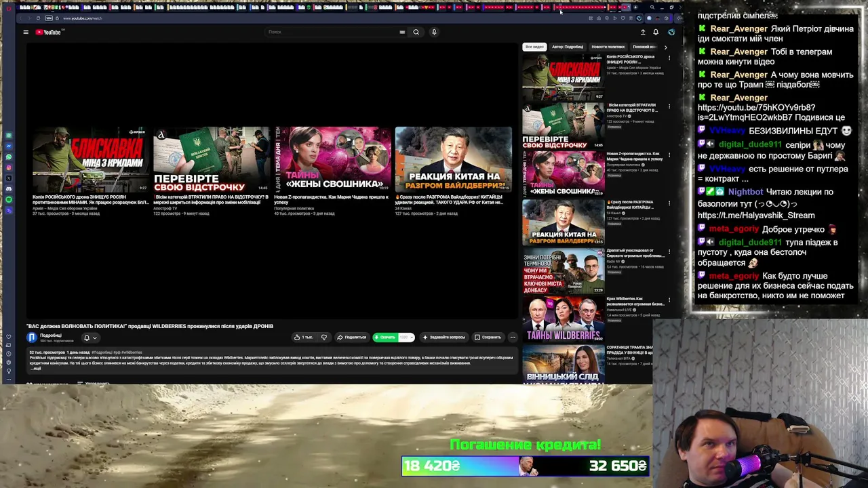Open the Opera menu logo at top-left

(9, 7)
